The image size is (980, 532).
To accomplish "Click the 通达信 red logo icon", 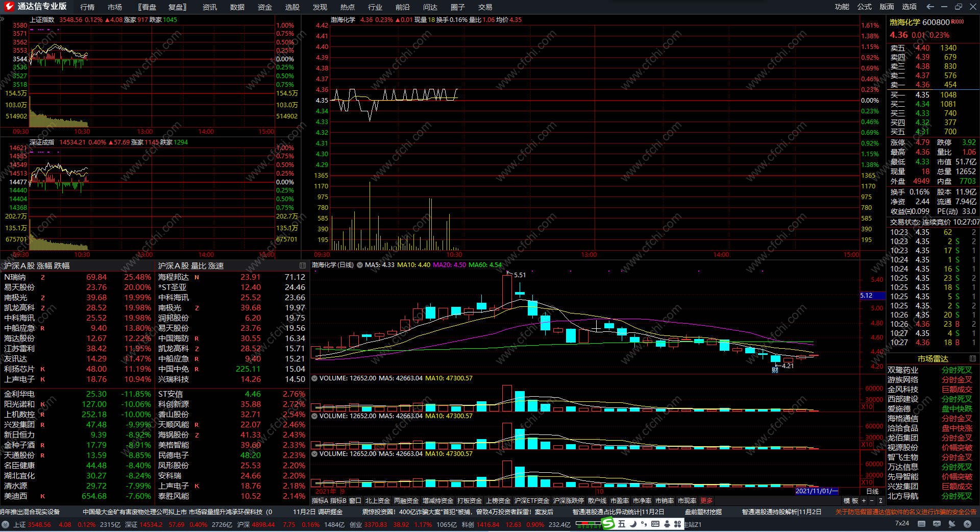I will pyautogui.click(x=9, y=7).
